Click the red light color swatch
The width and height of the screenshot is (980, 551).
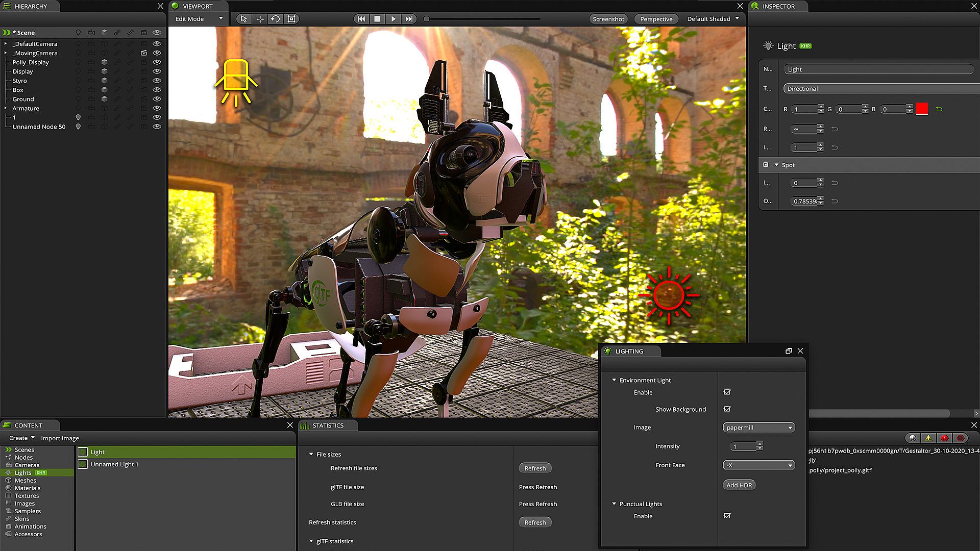coord(922,109)
